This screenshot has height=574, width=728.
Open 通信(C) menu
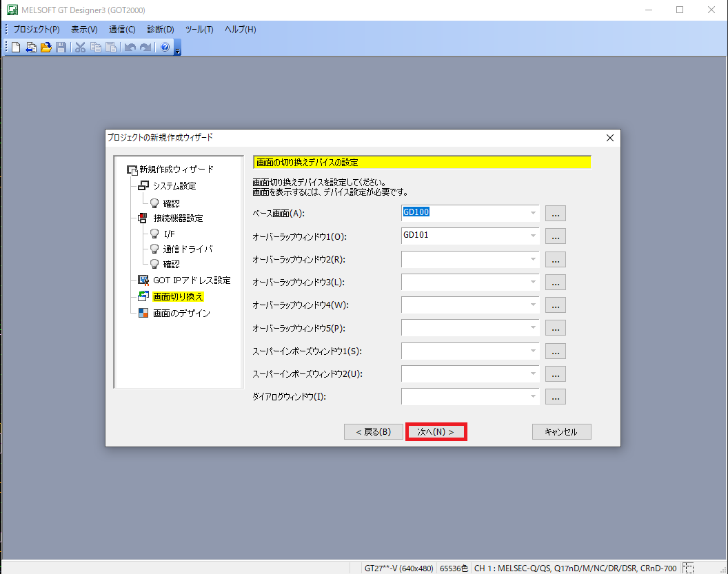[122, 29]
